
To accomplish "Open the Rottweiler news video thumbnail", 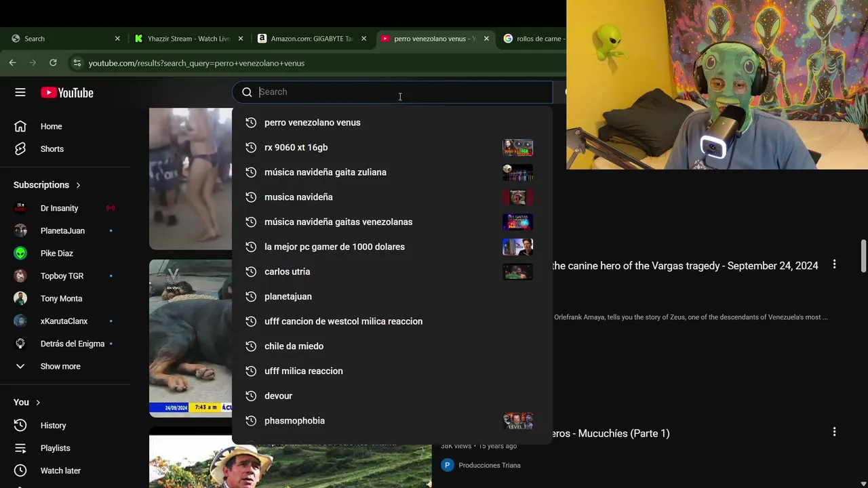I will [x=191, y=338].
